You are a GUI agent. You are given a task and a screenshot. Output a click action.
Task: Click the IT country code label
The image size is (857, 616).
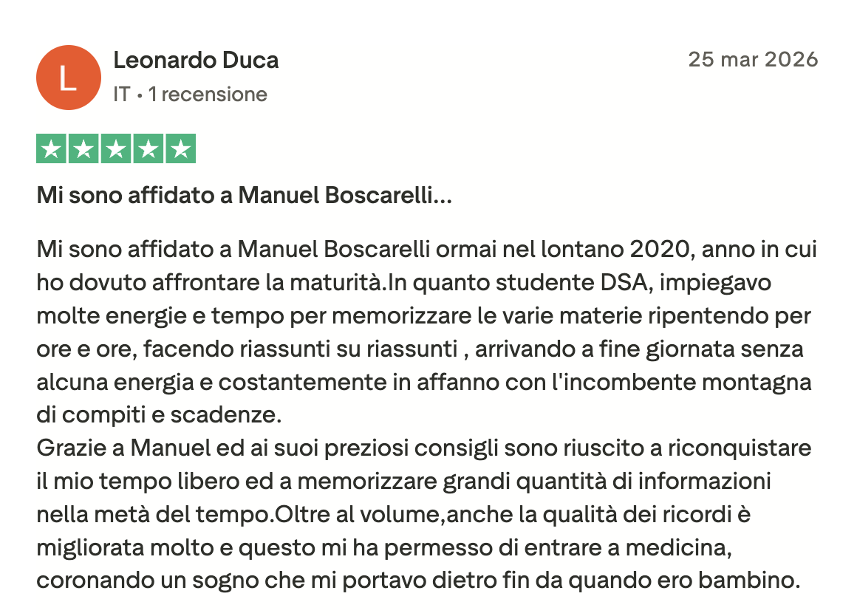pos(122,95)
